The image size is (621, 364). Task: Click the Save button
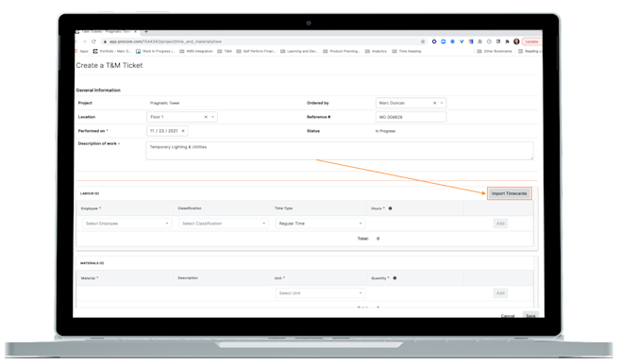pyautogui.click(x=530, y=315)
